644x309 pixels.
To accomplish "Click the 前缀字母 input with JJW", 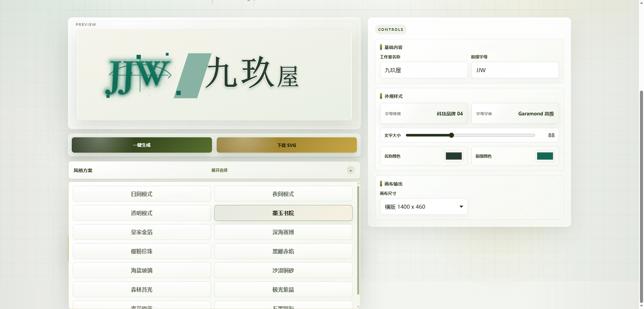I will point(515,70).
